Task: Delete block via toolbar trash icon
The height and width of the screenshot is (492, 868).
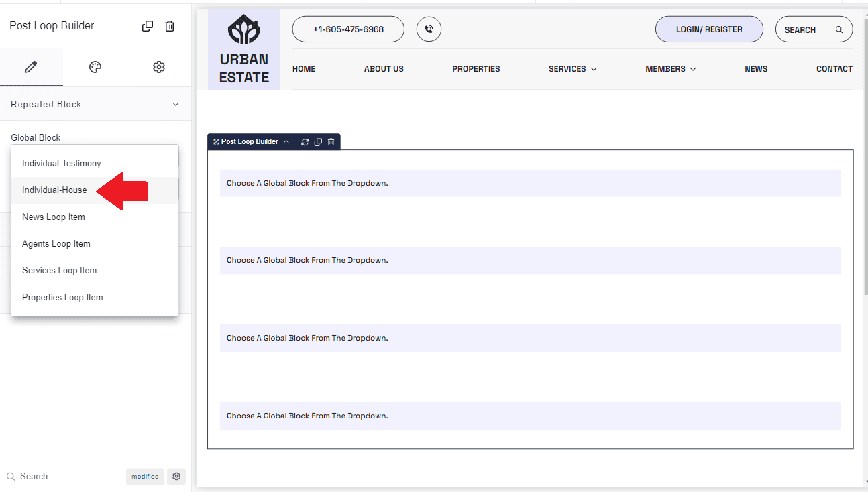Action: [x=331, y=142]
